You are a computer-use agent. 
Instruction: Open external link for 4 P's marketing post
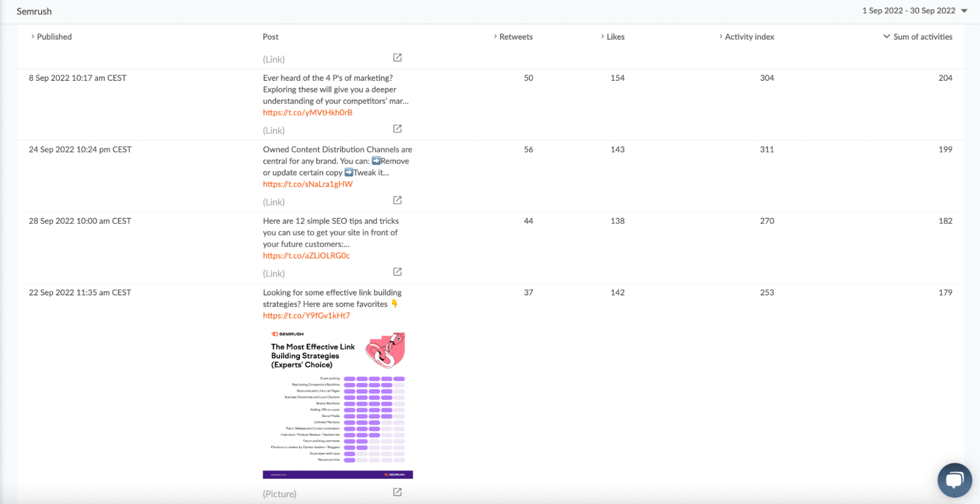(397, 129)
